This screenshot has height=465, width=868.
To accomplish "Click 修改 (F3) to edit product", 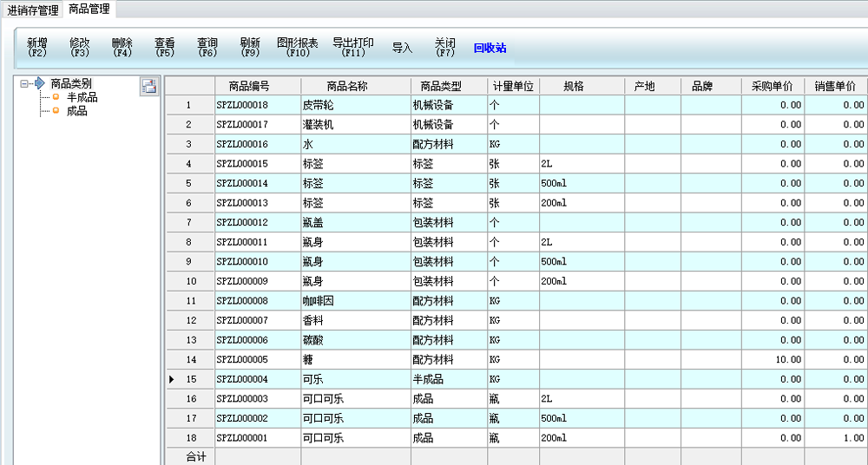I will pyautogui.click(x=80, y=48).
